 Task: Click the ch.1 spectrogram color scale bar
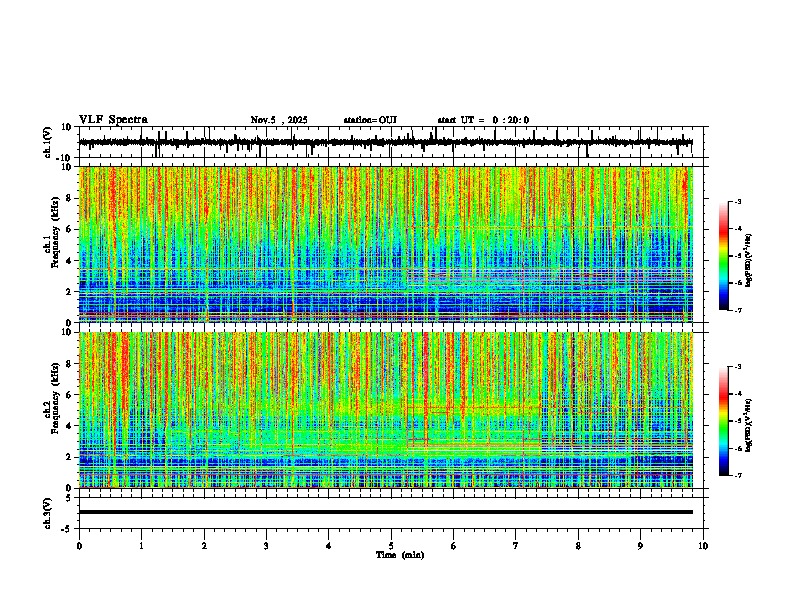[724, 256]
